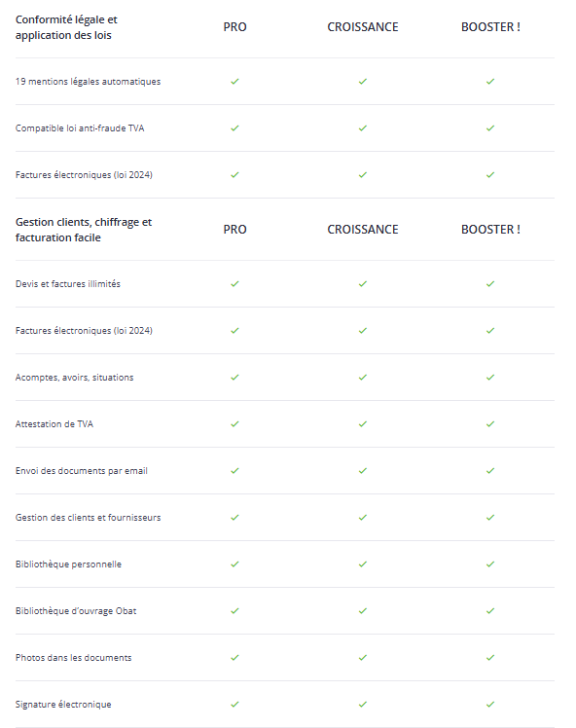Click PRO checkmark for Gestion des clients et fournisseurs
576x728 pixels.
coord(234,517)
